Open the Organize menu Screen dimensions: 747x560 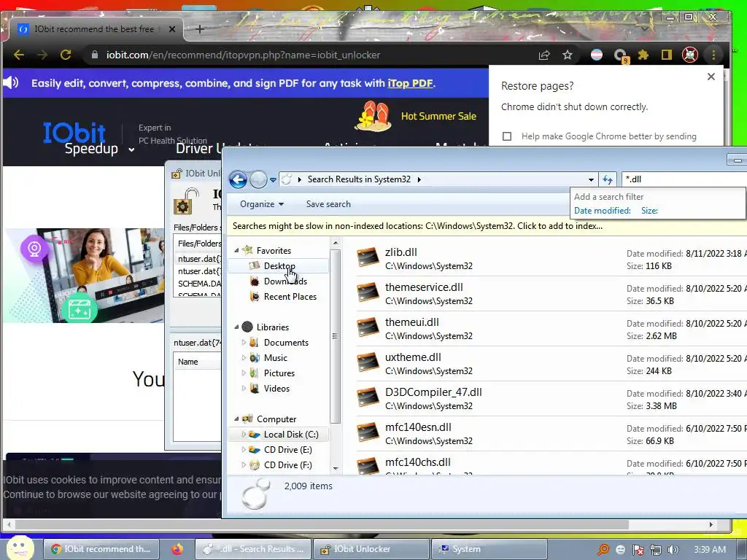click(262, 204)
